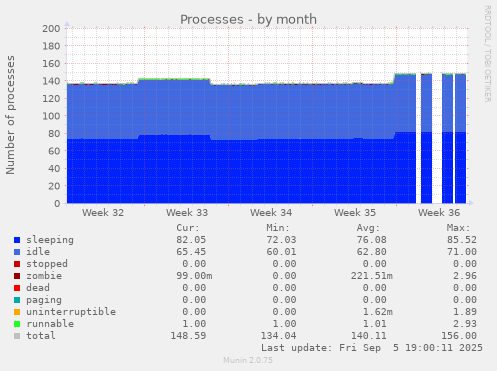Viewport: 497px width, 371px height.
Task: Click the y-axis label 40
Action: pyautogui.click(x=54, y=169)
